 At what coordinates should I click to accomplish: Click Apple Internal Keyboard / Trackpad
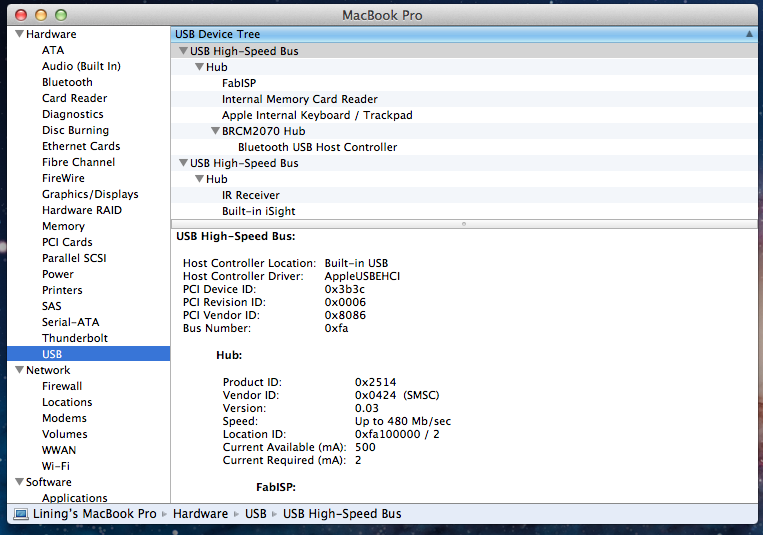(x=317, y=115)
